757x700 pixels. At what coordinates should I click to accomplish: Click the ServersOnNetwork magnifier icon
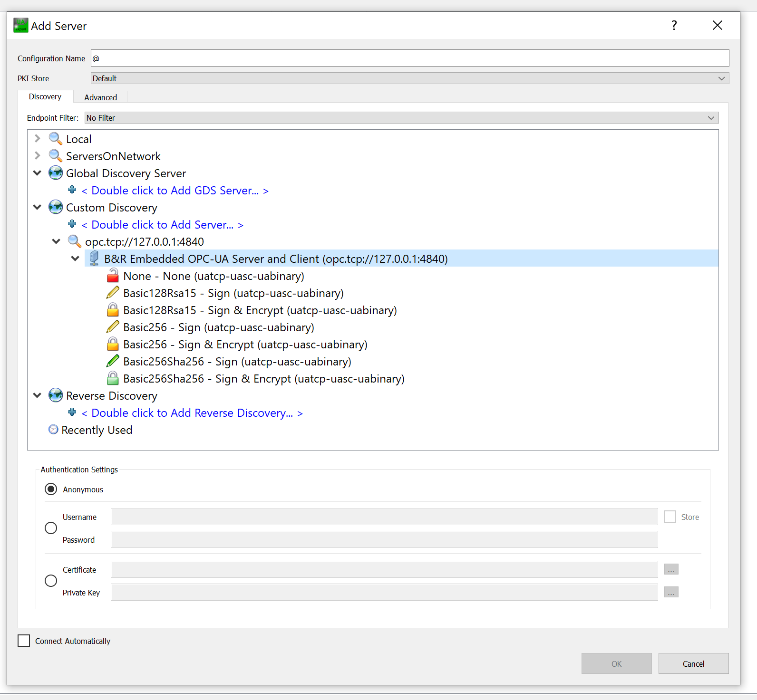tap(56, 156)
